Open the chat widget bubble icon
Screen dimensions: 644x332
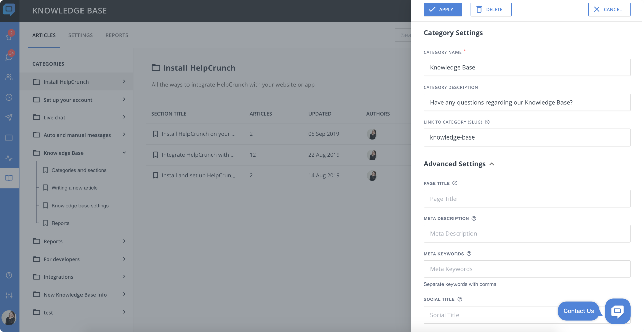(x=618, y=311)
